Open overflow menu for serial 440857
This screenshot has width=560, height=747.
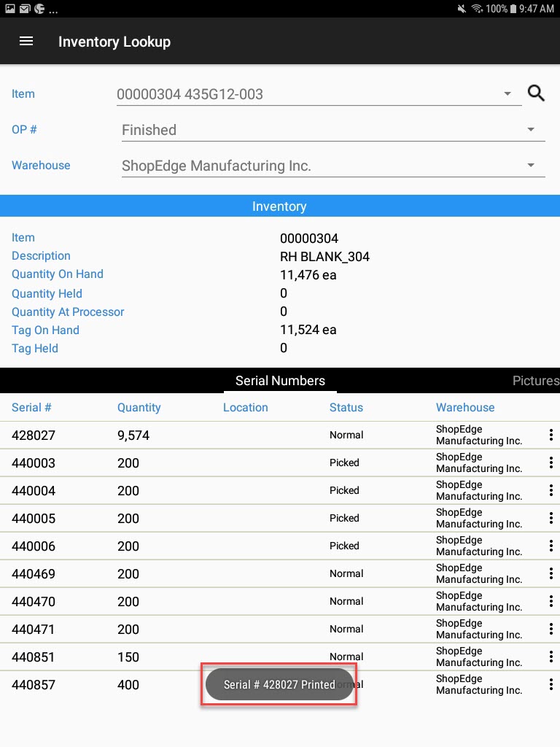551,684
